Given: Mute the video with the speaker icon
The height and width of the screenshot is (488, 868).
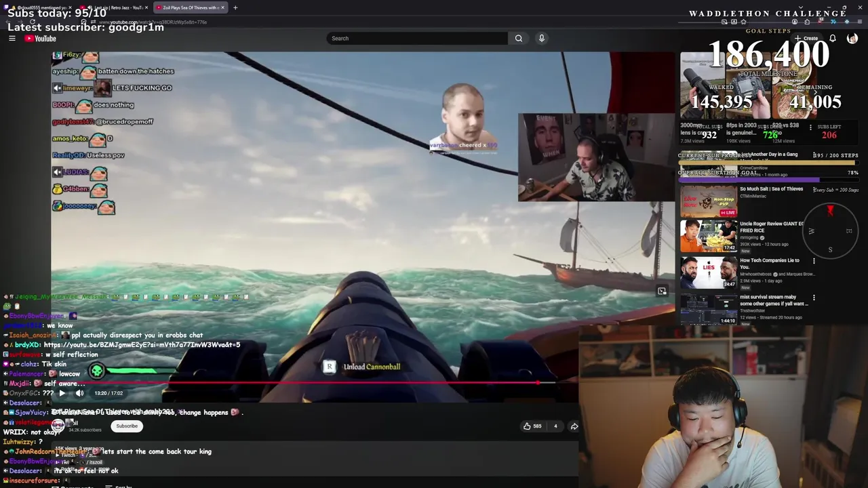Looking at the screenshot, I should point(79,393).
